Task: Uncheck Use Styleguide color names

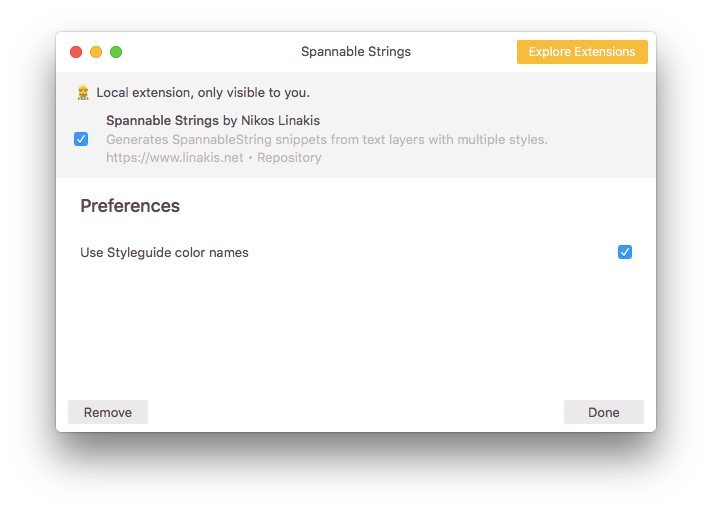Action: tap(625, 252)
